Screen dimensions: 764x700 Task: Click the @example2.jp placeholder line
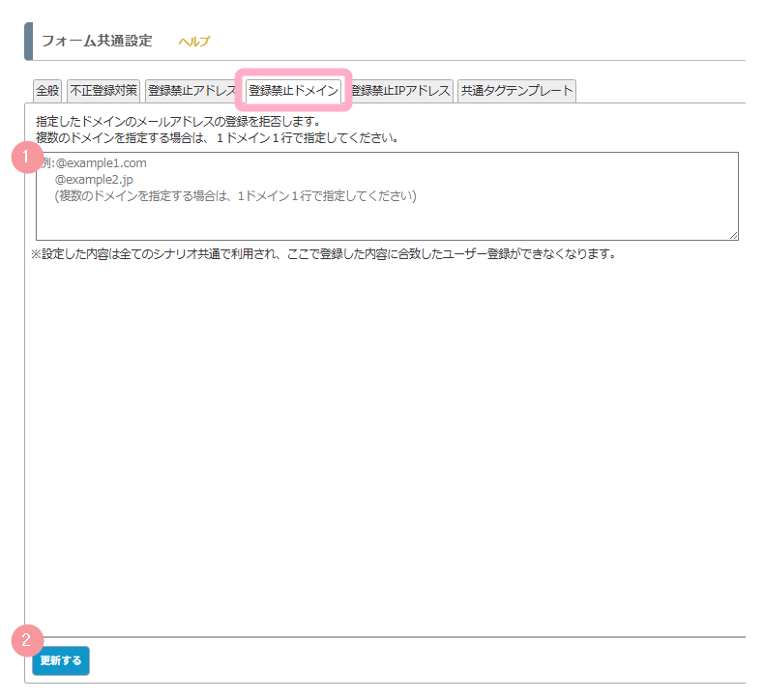(94, 180)
